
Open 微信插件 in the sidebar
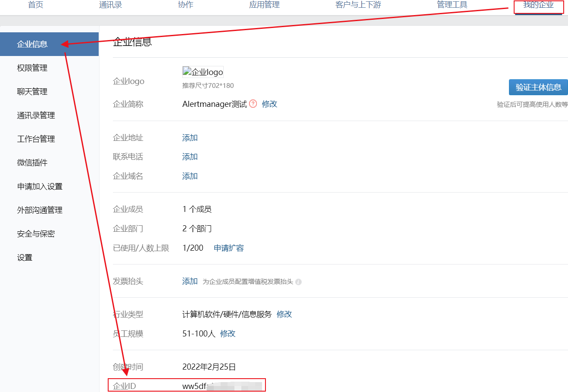pos(32,162)
